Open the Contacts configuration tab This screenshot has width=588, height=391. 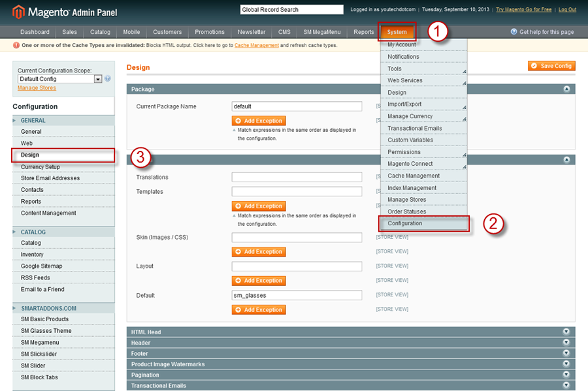click(63, 190)
